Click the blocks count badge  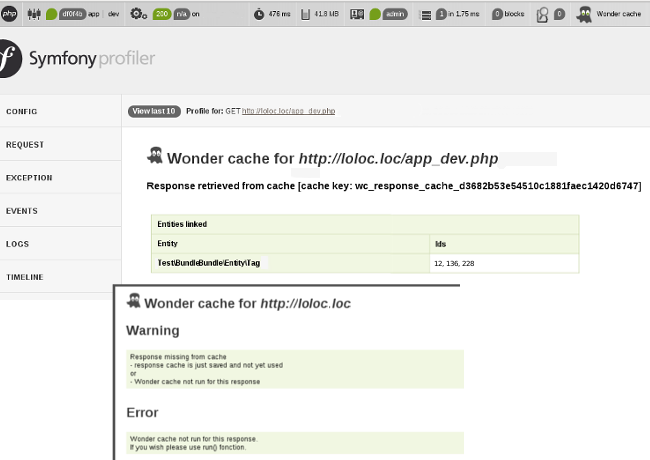pyautogui.click(x=497, y=14)
